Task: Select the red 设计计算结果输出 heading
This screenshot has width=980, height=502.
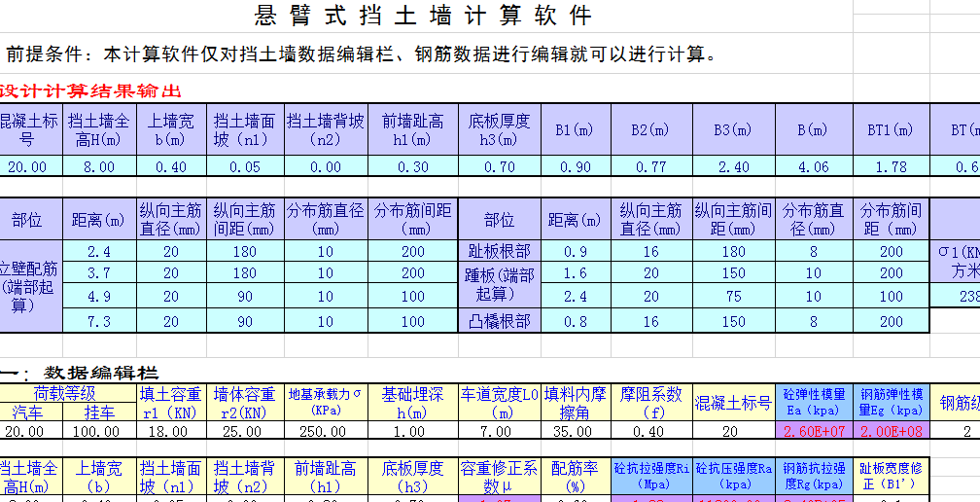Action: pyautogui.click(x=90, y=91)
